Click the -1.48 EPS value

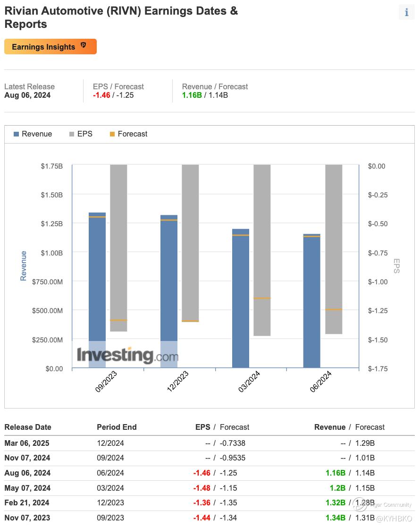coord(202,488)
